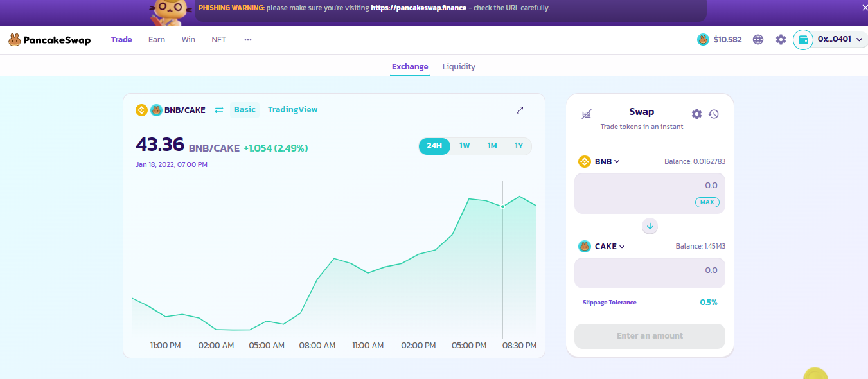This screenshot has height=379, width=868.
Task: Open the language globe selector
Action: (x=758, y=40)
